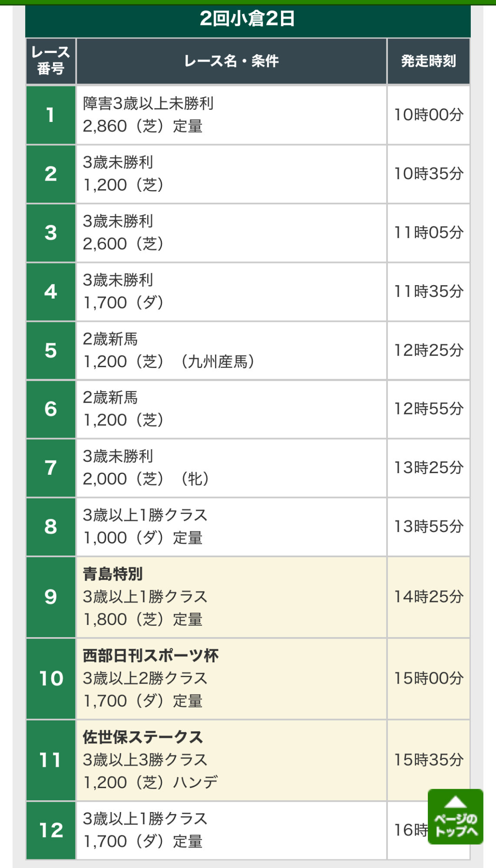This screenshot has width=496, height=868.
Task: Select race number 2 green cell
Action: [51, 174]
